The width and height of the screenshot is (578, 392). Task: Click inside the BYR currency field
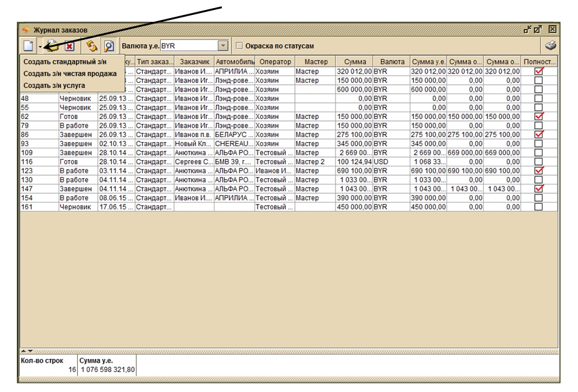[x=189, y=45]
